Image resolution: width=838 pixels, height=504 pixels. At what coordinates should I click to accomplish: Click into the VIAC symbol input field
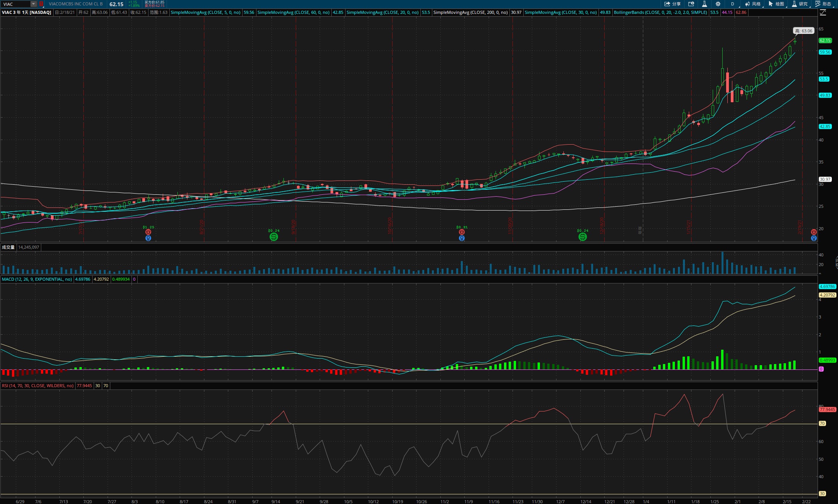(15, 4)
